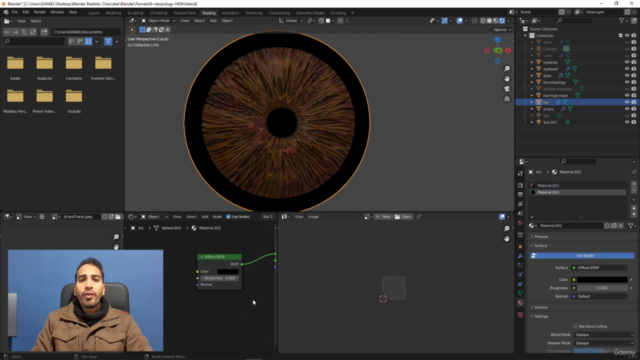Hide the eyebrow object in viewport
This screenshot has width=640, height=360.
click(627, 62)
